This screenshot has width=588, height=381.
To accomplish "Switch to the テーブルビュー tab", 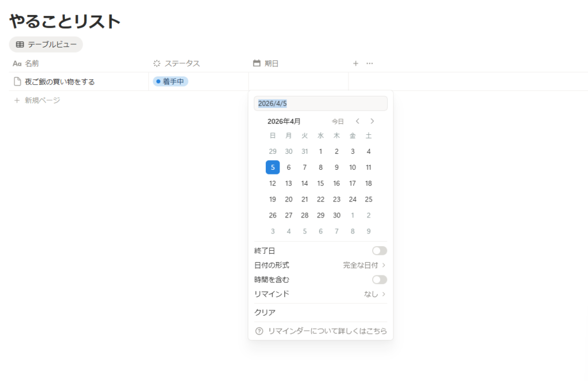I will coord(46,44).
